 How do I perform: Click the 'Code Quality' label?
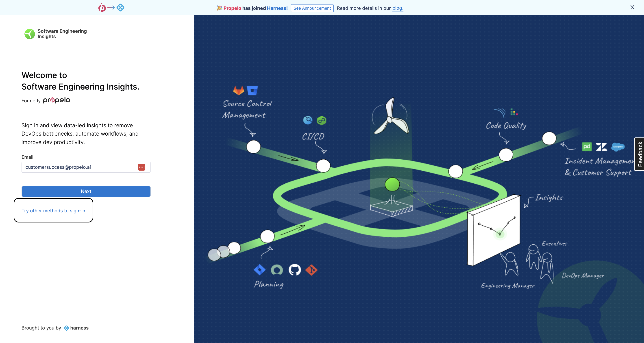tap(506, 125)
